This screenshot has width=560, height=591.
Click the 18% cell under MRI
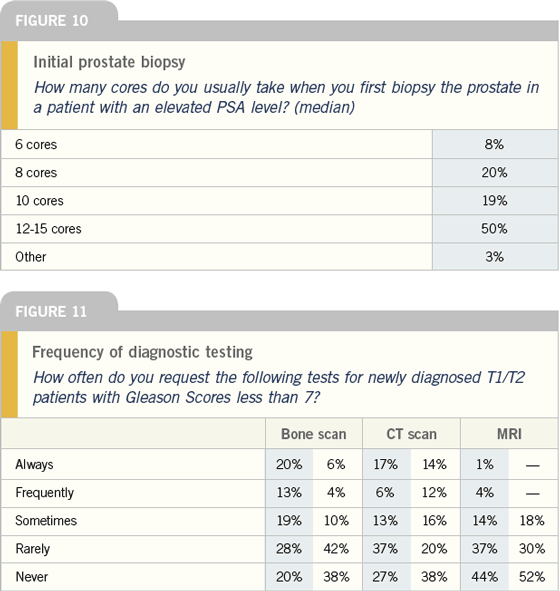point(532,521)
